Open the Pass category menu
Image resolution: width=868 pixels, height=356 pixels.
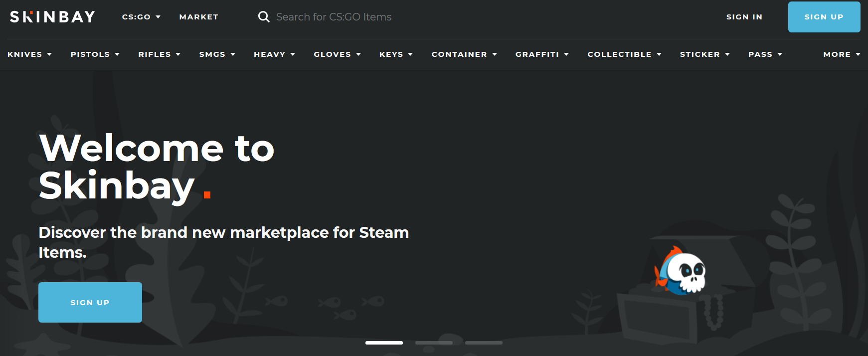765,54
